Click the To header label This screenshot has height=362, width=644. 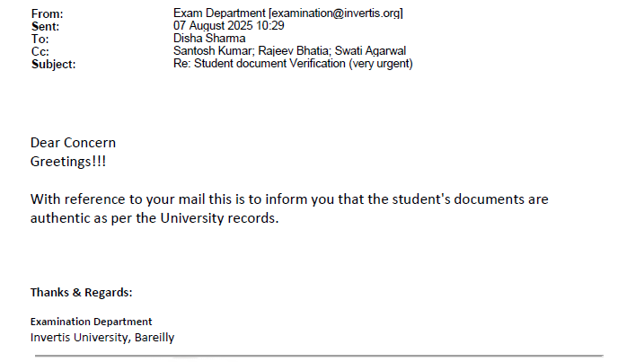pos(40,39)
